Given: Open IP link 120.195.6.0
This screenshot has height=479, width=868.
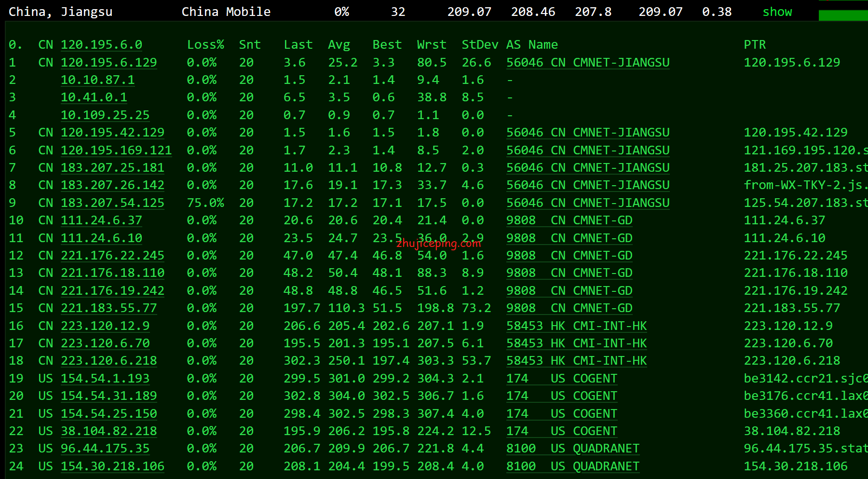Looking at the screenshot, I should pos(101,45).
